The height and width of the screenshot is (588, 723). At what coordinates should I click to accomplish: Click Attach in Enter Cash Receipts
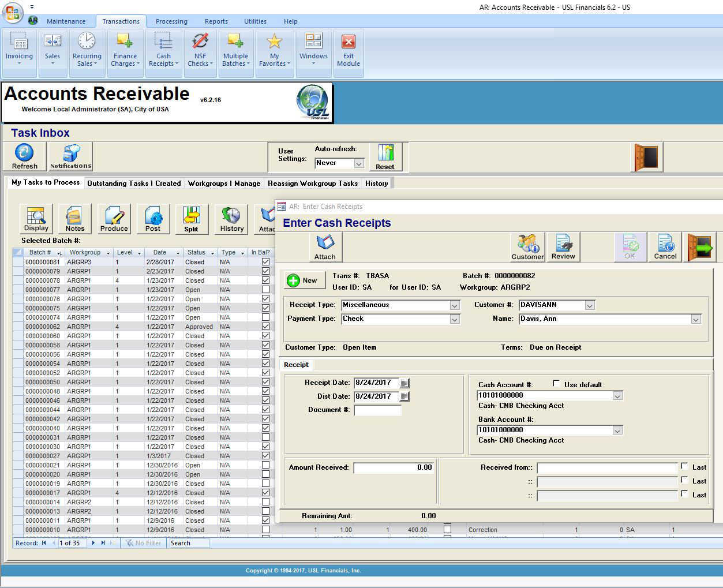[325, 247]
